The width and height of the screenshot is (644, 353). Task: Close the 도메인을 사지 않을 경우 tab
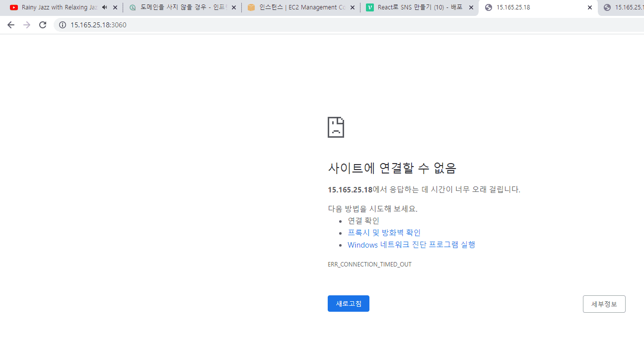(x=234, y=7)
